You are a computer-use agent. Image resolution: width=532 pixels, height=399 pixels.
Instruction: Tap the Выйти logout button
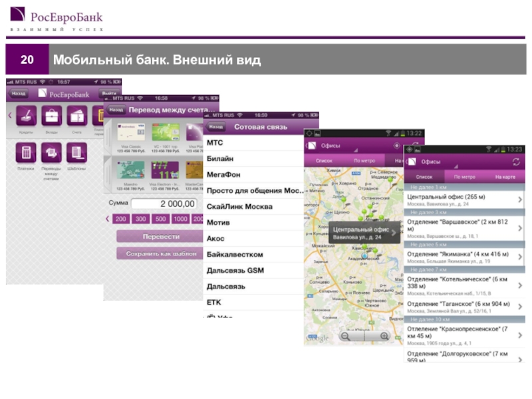[x=109, y=93]
